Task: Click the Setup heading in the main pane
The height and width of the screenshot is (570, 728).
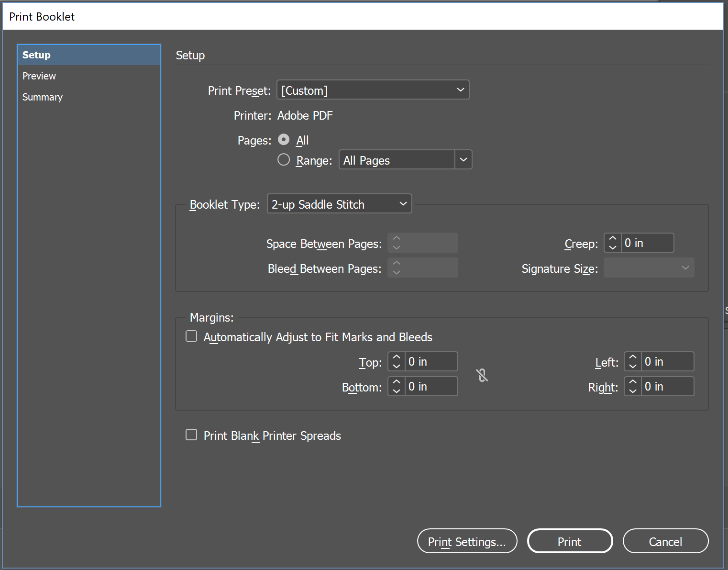Action: (x=190, y=56)
